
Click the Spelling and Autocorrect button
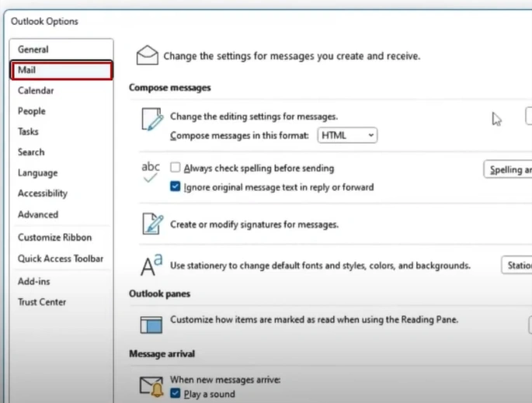[x=508, y=169]
